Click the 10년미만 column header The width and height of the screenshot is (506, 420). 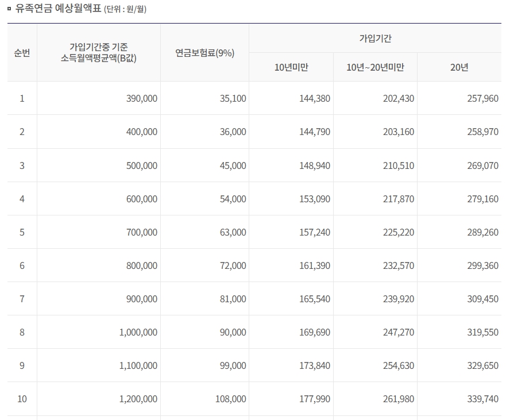[x=291, y=67]
